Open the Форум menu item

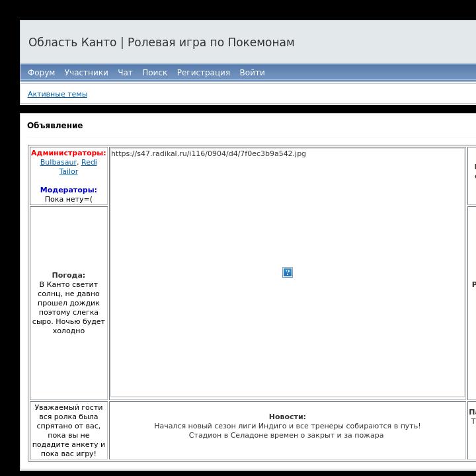pyautogui.click(x=41, y=73)
